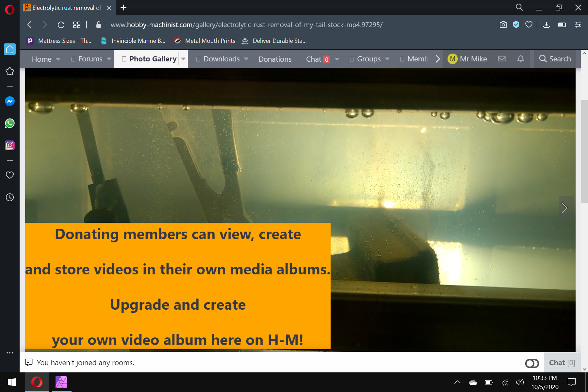
Task: Open Deliver Durable Sta... bookmark
Action: pos(274,41)
